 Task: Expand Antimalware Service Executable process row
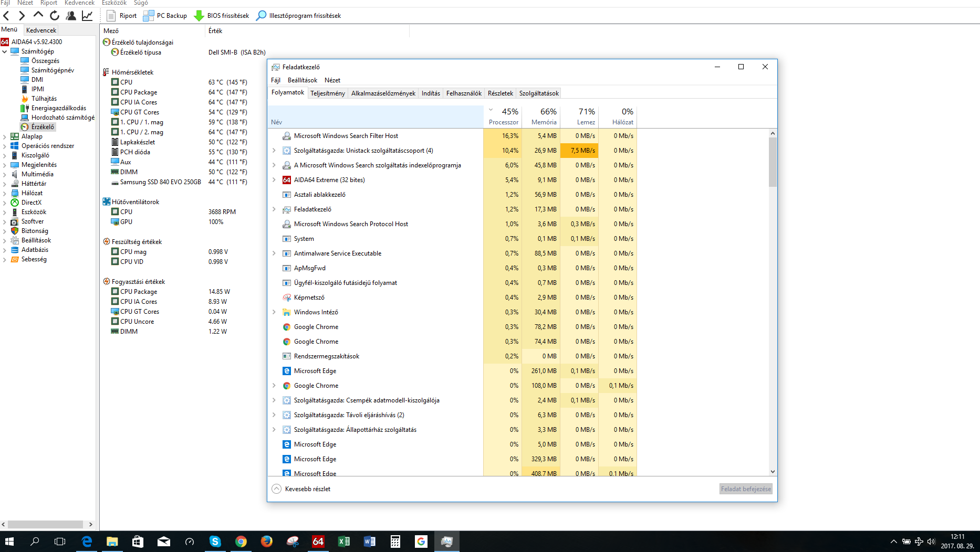click(274, 253)
